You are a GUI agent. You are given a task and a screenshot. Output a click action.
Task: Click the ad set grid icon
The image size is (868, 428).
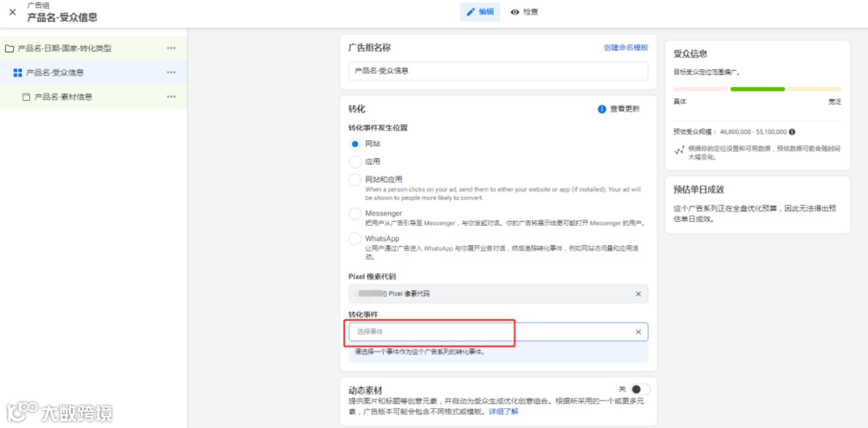(18, 73)
